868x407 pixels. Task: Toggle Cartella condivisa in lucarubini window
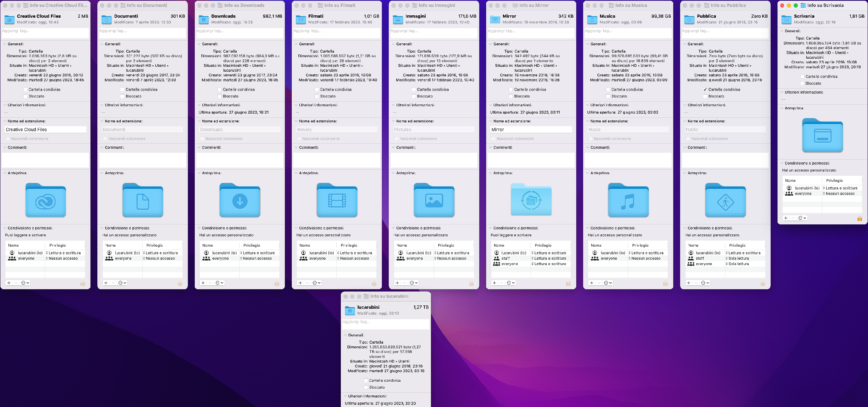pyautogui.click(x=366, y=381)
